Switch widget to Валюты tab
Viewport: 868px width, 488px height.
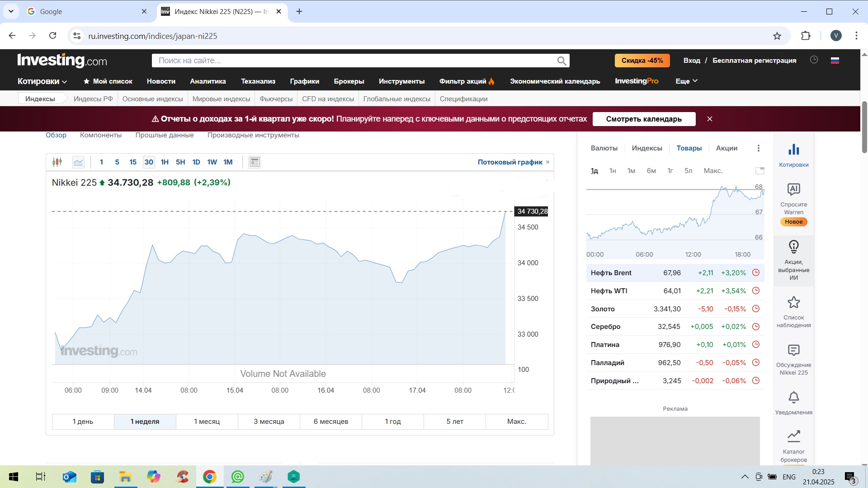[x=604, y=148]
